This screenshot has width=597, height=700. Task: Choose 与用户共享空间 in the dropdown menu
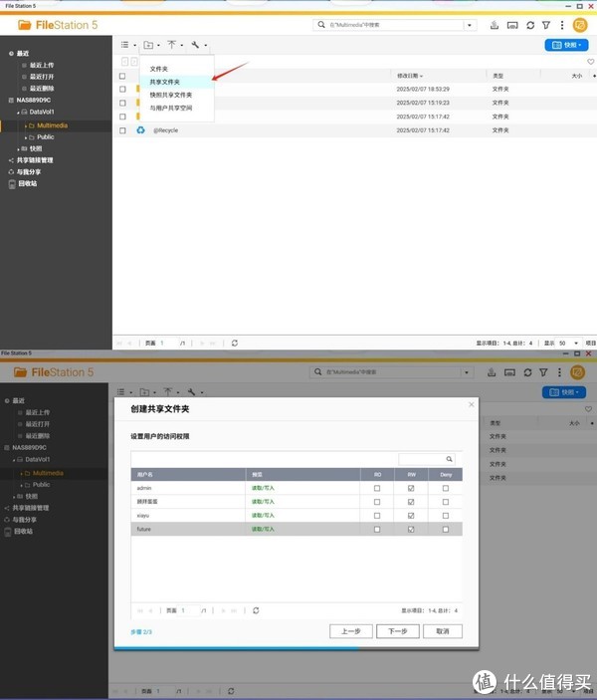[x=171, y=108]
